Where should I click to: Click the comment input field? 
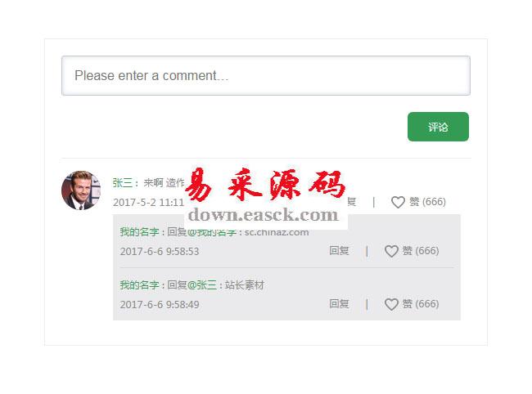coord(265,75)
